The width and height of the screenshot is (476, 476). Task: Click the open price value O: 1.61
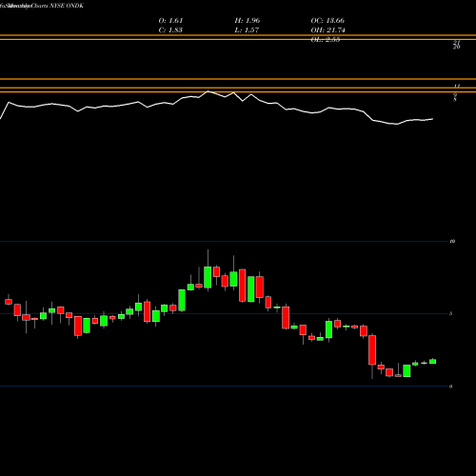click(170, 21)
